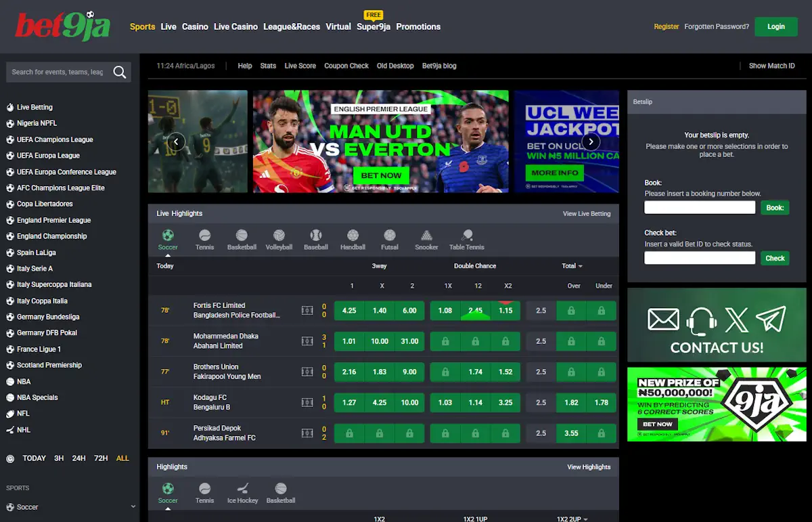The image size is (812, 522).
Task: Toggle the 24H time filter
Action: 80,458
